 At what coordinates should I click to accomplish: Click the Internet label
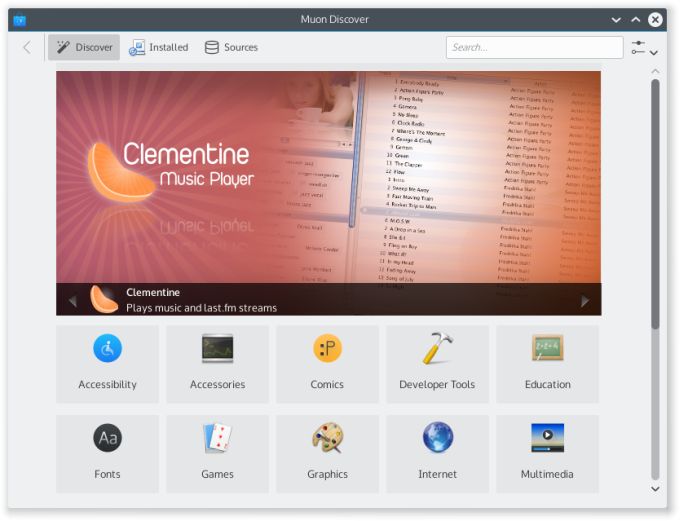click(x=437, y=474)
